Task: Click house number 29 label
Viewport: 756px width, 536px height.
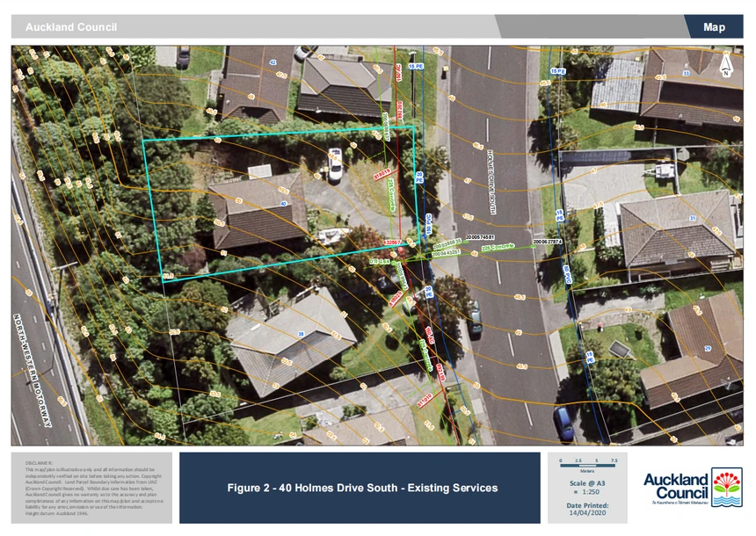Action: click(708, 349)
